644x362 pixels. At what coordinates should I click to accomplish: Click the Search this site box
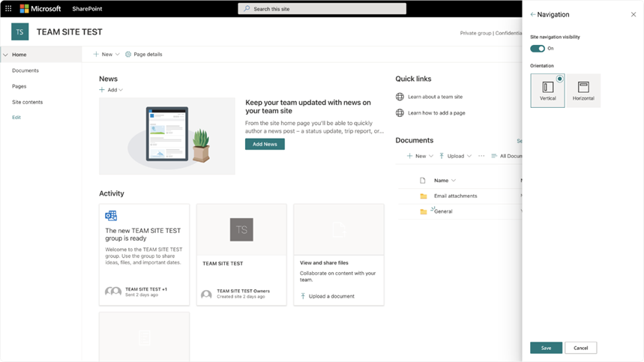click(322, 9)
